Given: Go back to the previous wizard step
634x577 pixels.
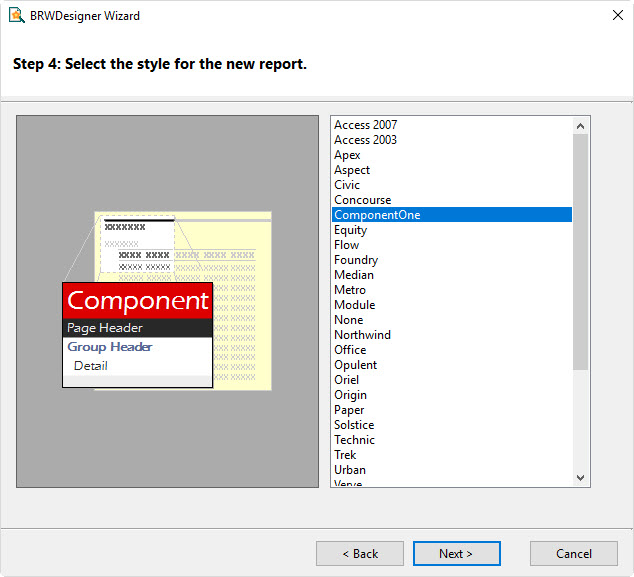Looking at the screenshot, I should [359, 553].
